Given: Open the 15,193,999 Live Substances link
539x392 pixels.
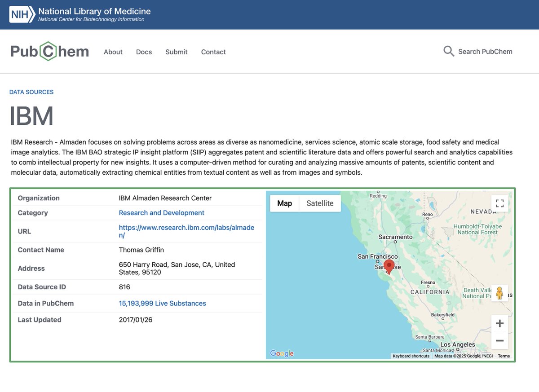Looking at the screenshot, I should [163, 304].
